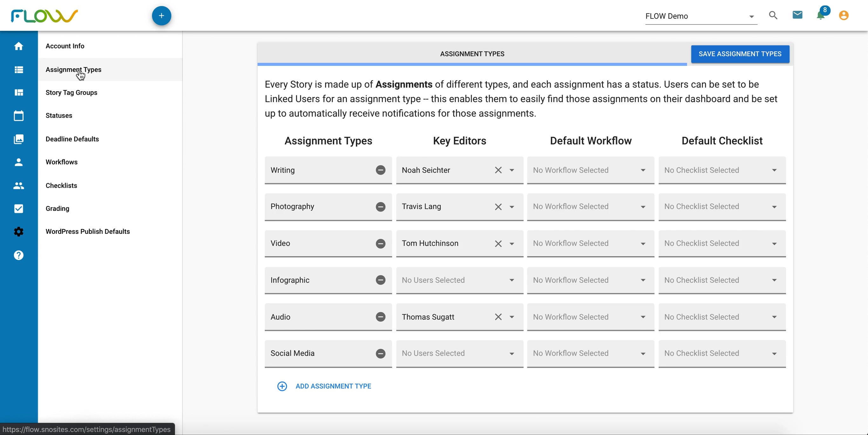Viewport: 868px width, 435px height.
Task: Open Story Tag Groups settings
Action: [71, 93]
